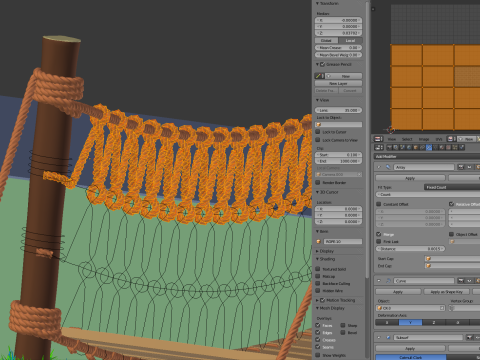
Task: Click the Array modifier type icon
Action: 388,167
